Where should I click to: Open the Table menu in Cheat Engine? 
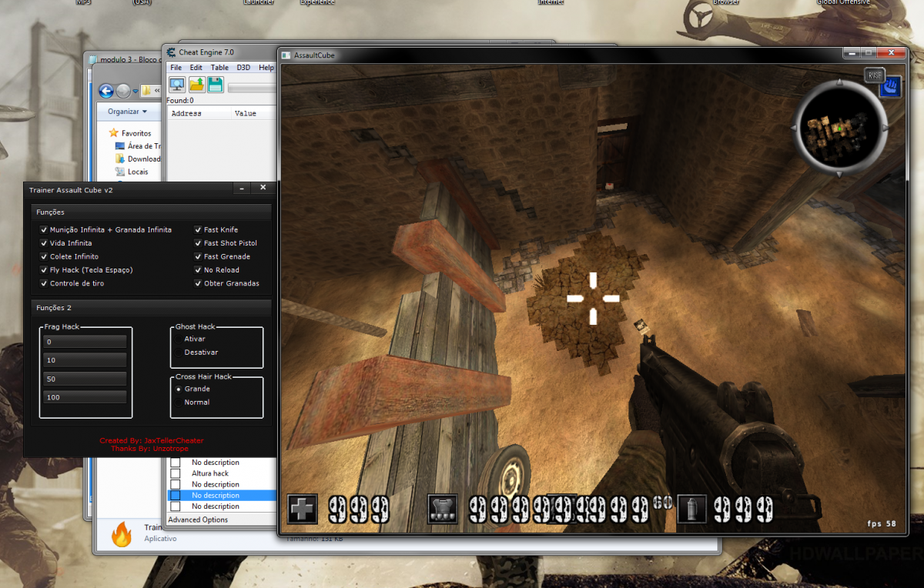pyautogui.click(x=219, y=68)
